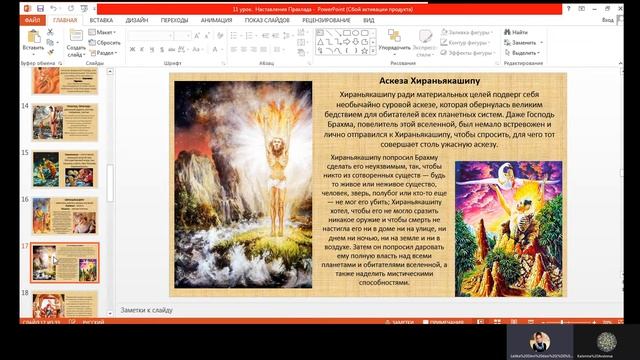Open the ФАЙЛ file tab
The image size is (640, 360).
[32, 20]
